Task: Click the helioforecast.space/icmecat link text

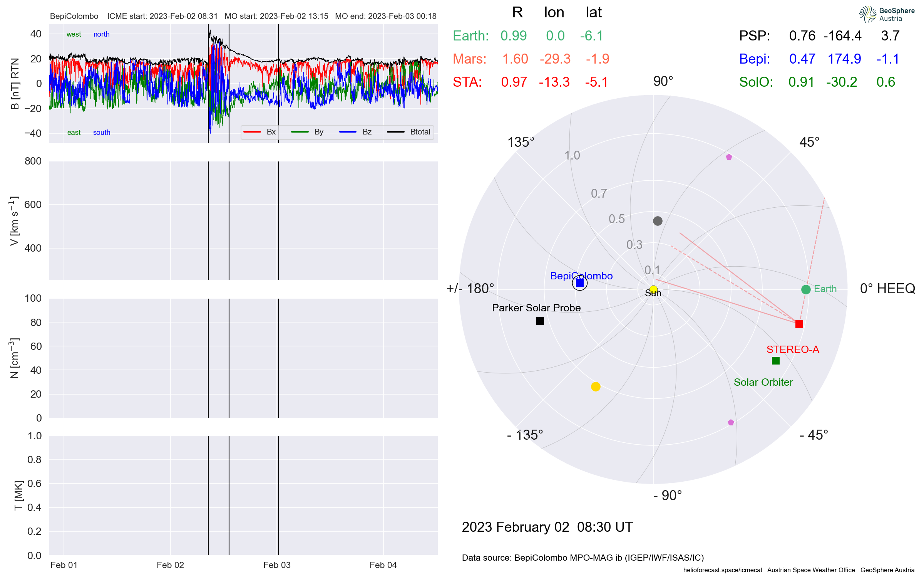Action: pyautogui.click(x=723, y=570)
